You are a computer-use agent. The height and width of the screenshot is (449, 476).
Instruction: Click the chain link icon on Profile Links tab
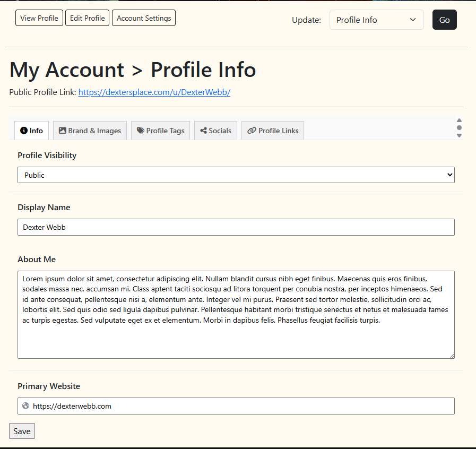252,131
